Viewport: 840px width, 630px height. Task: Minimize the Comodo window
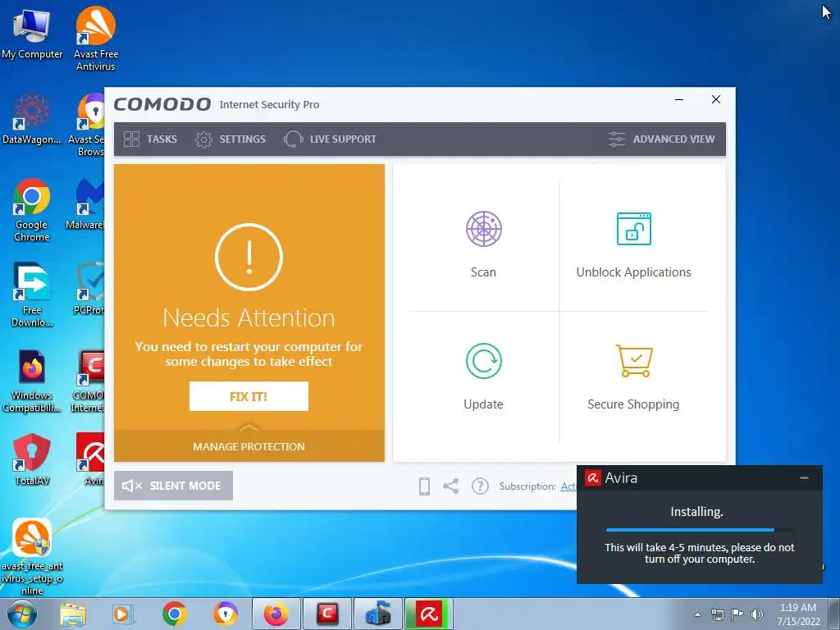click(x=679, y=99)
